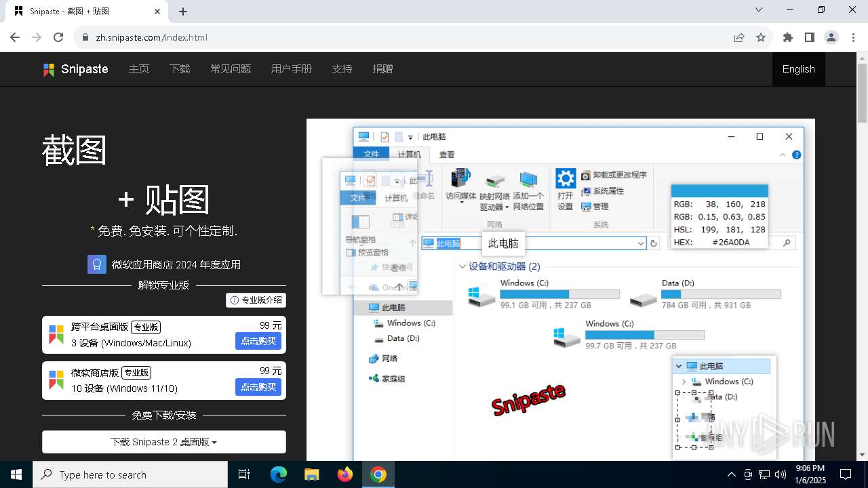
Task: Open File Explorer from the taskbar
Action: (x=311, y=474)
